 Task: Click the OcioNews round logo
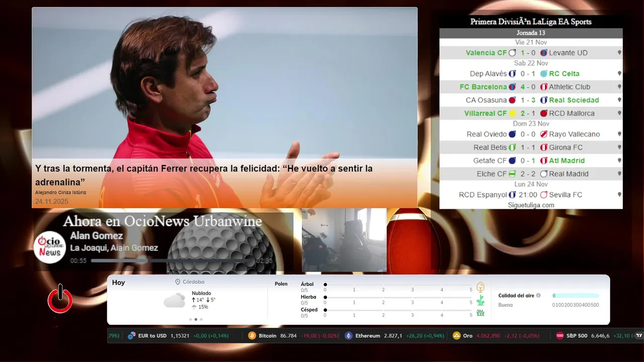[50, 247]
